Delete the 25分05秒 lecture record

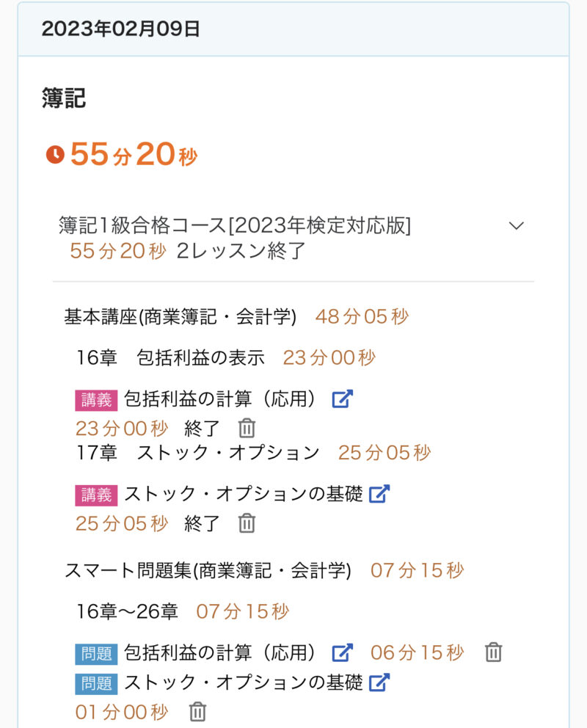(247, 523)
